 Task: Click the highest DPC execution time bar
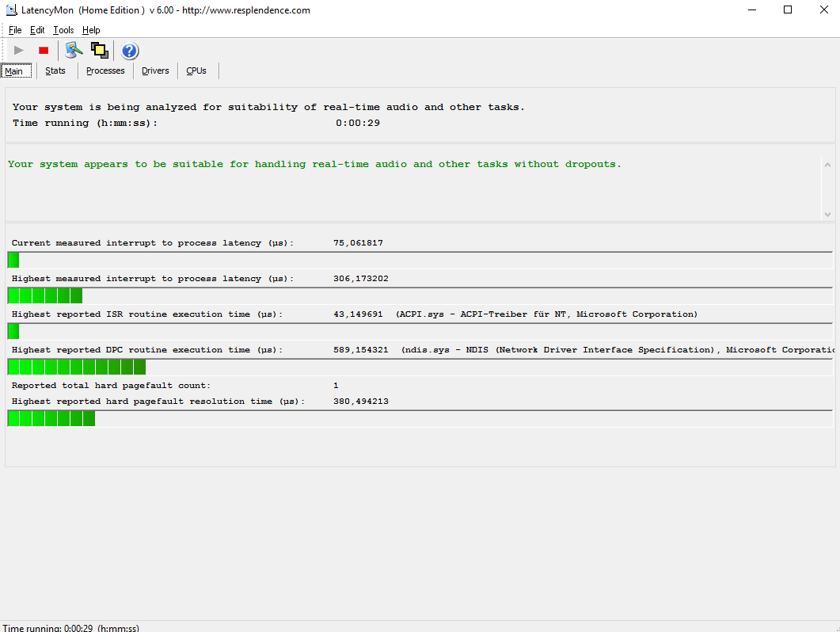tap(420, 367)
